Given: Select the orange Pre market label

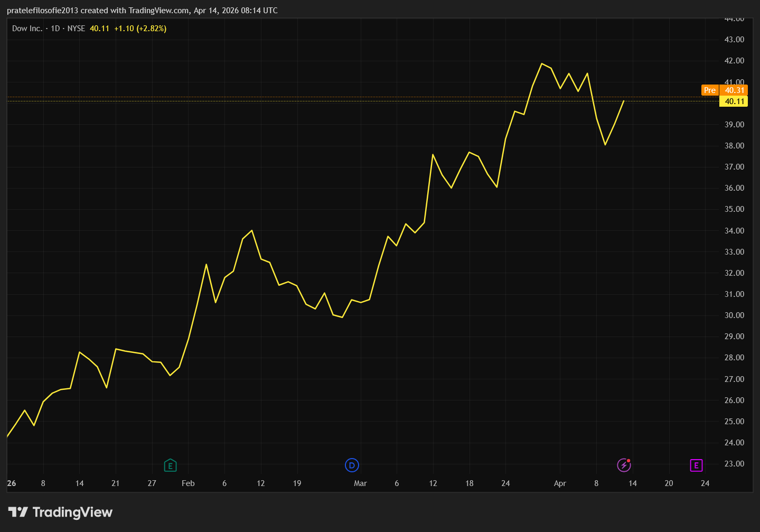Looking at the screenshot, I should (710, 90).
